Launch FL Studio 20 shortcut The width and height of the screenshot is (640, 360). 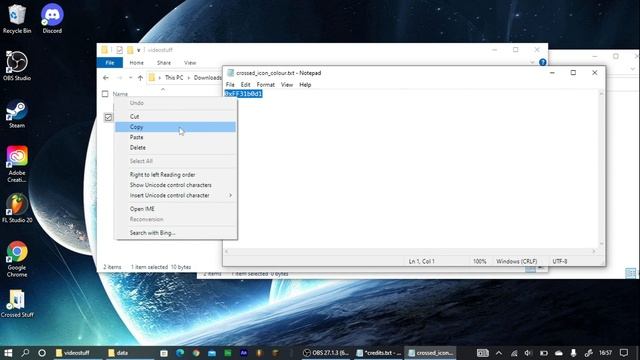[17, 208]
